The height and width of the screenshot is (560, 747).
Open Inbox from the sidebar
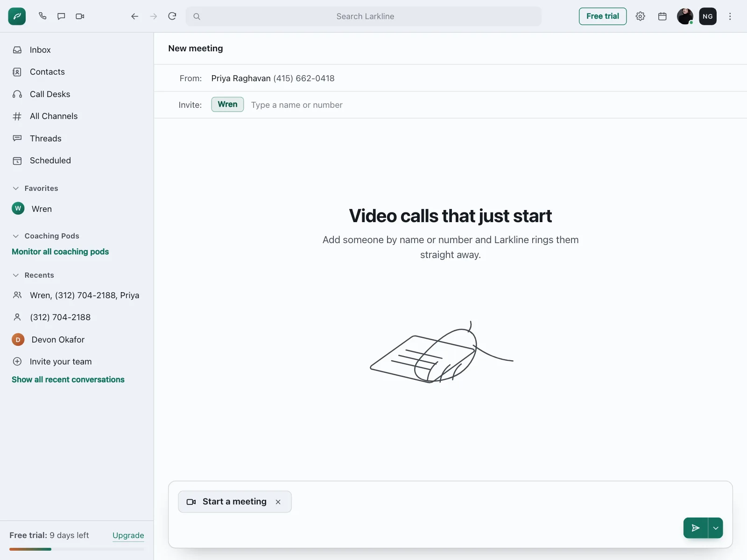coord(77,50)
